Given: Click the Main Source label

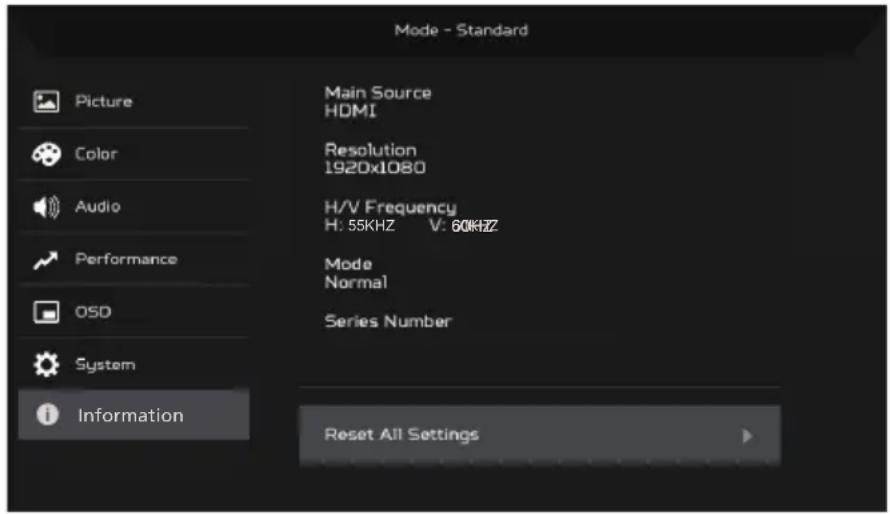Looking at the screenshot, I should point(378,92).
